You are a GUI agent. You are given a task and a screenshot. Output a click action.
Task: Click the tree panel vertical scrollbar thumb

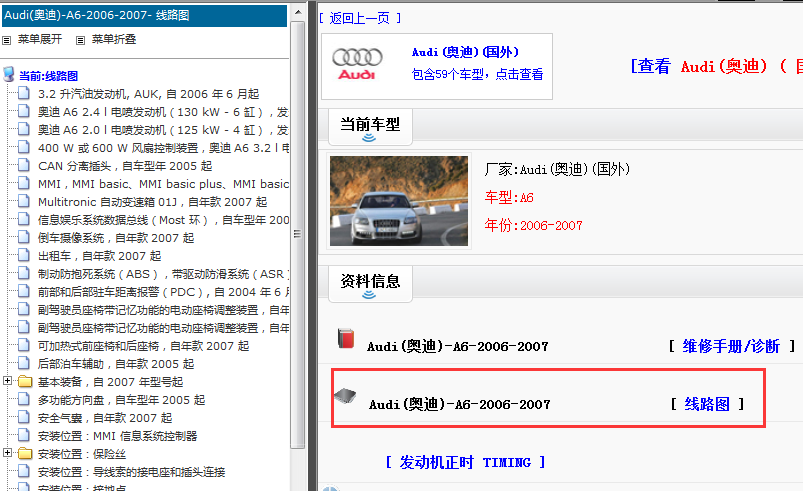pyautogui.click(x=298, y=234)
